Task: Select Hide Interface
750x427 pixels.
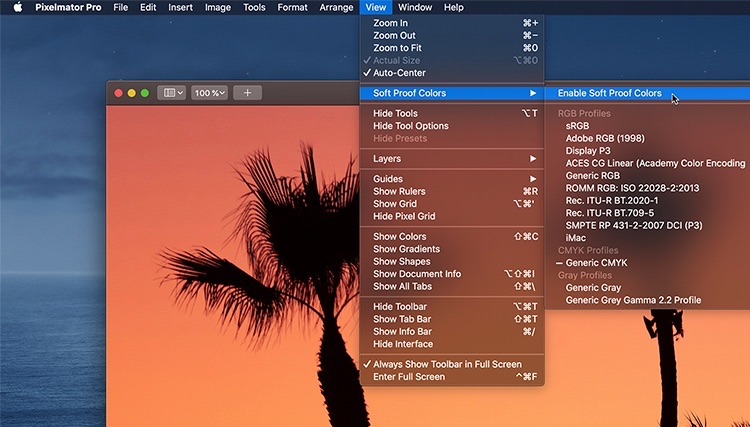Action: pos(452,344)
